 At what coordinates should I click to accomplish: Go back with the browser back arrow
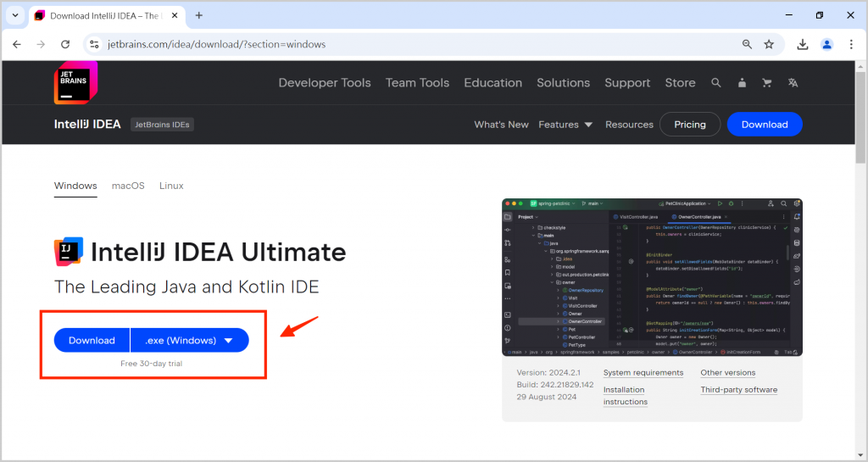[x=17, y=44]
